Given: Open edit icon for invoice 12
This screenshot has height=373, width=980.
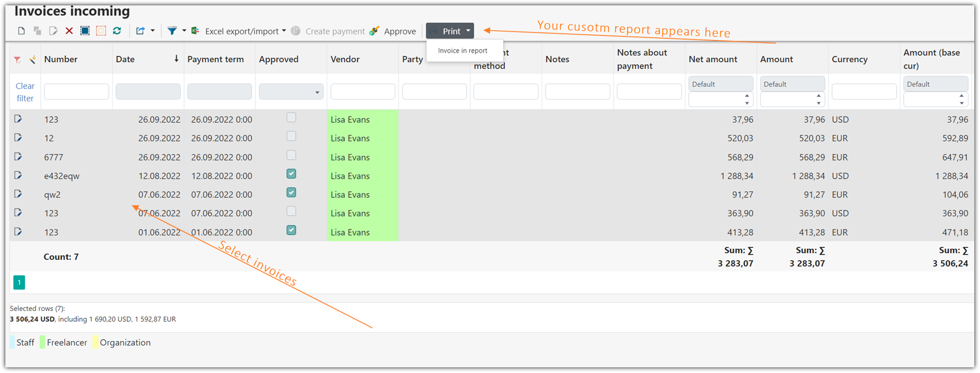Looking at the screenshot, I should [18, 138].
